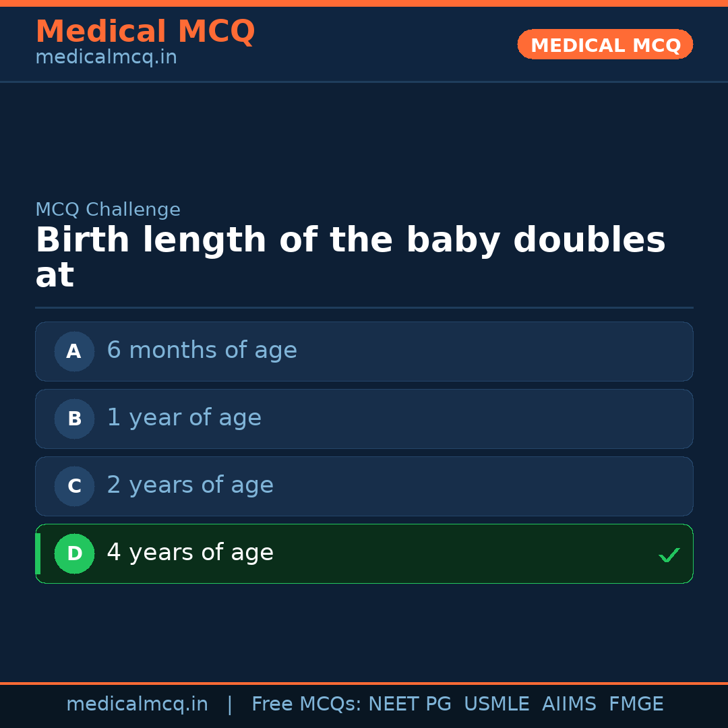Select the circular C badge icon
Image resolution: width=728 pixels, height=728 pixels.
(x=74, y=486)
